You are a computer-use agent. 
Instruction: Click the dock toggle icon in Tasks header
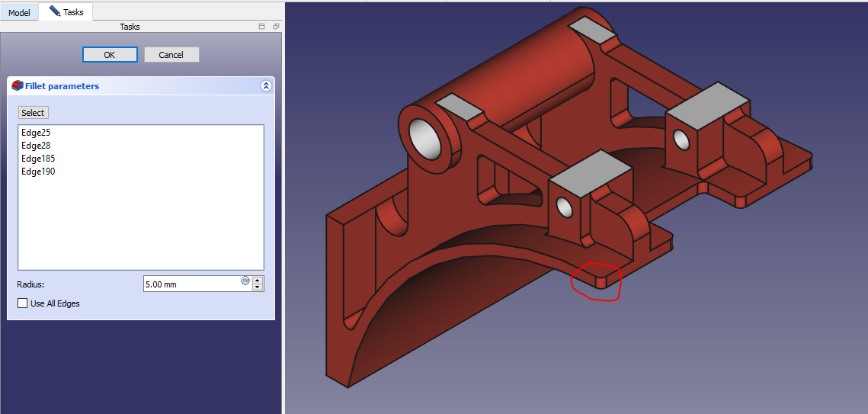(x=262, y=27)
